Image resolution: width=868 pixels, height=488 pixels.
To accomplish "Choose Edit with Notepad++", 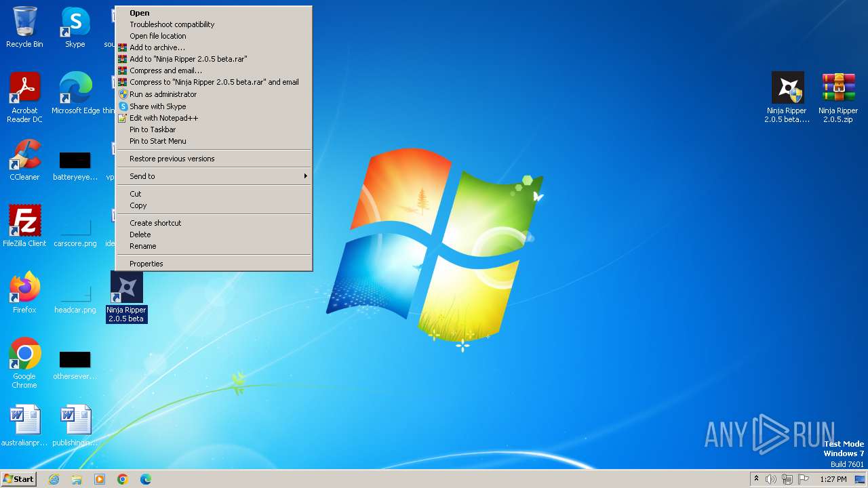I will 214,118.
